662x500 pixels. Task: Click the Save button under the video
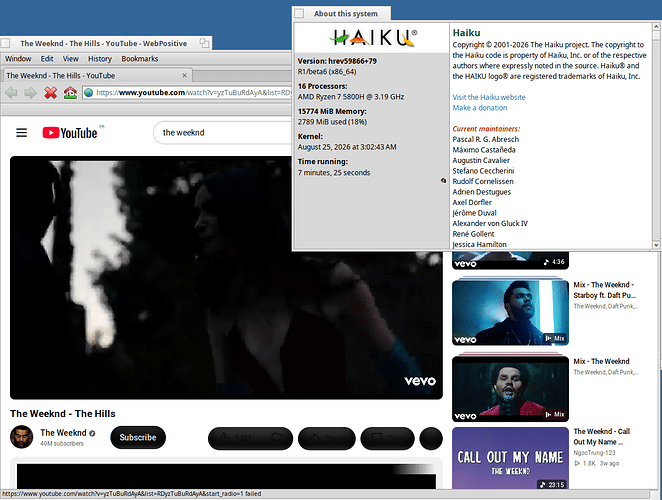pos(387,438)
